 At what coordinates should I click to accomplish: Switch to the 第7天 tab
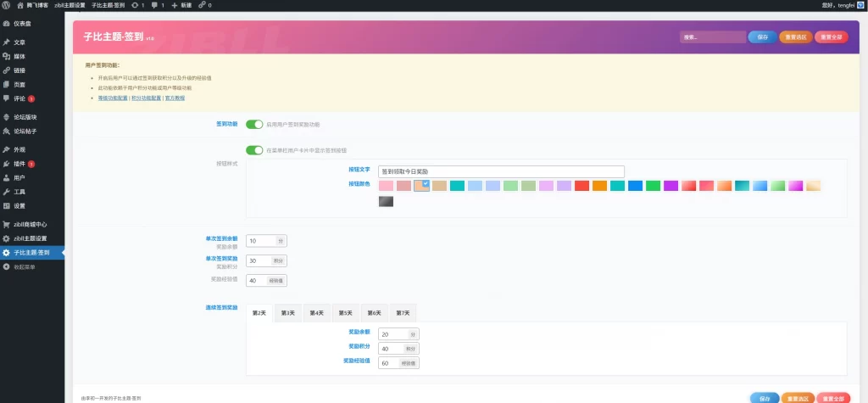[402, 313]
